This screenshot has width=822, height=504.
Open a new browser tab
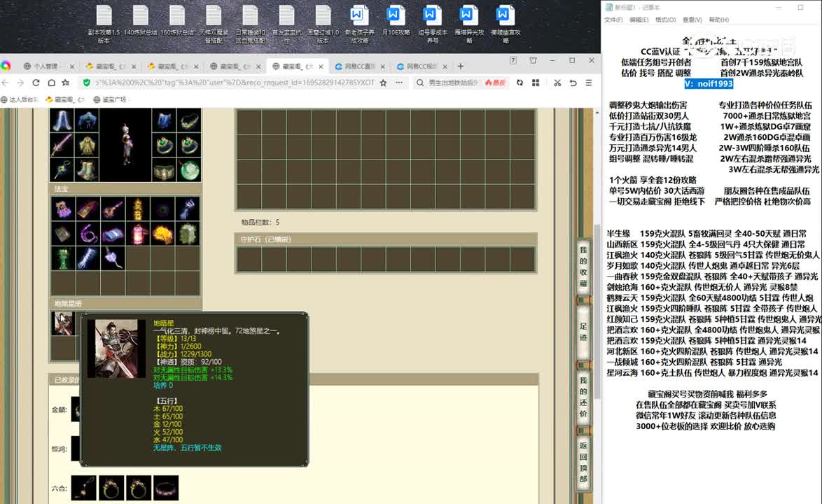coord(460,66)
